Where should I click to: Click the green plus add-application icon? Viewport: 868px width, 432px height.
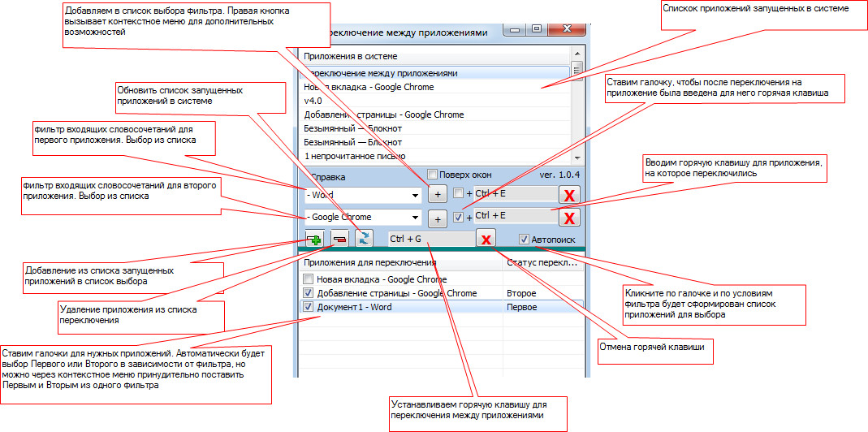tap(315, 240)
